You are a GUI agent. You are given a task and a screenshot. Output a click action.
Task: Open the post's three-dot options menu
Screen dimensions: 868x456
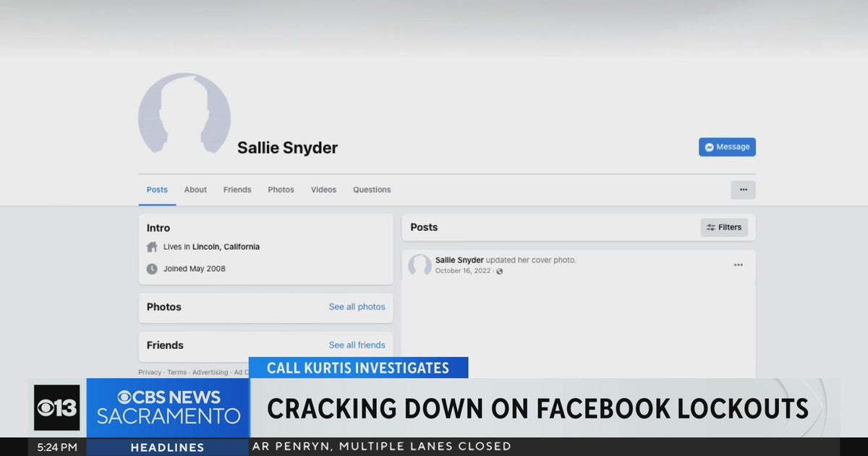click(738, 265)
